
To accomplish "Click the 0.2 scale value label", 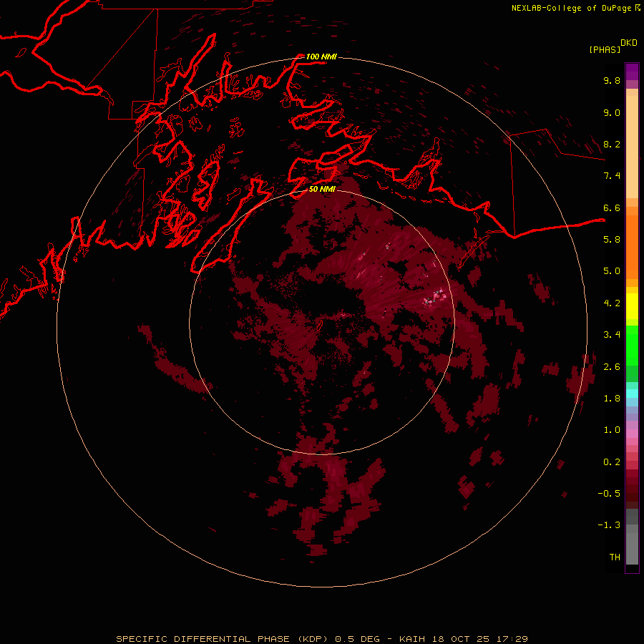I will 612,462.
